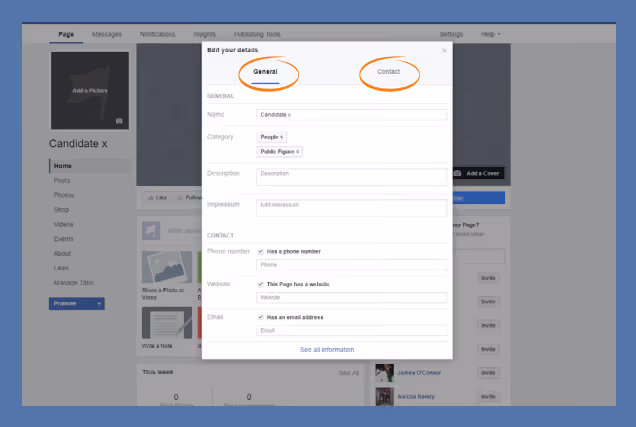Select Photos in page sidebar
636x427 pixels.
(64, 195)
